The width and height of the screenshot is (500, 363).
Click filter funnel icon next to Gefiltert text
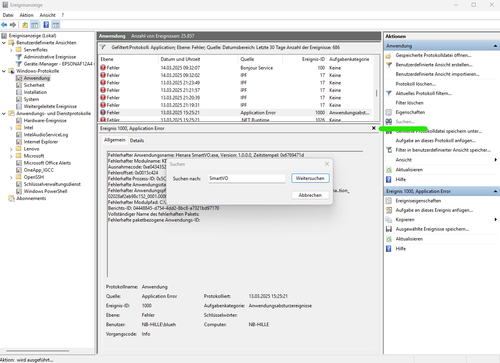coord(103,47)
